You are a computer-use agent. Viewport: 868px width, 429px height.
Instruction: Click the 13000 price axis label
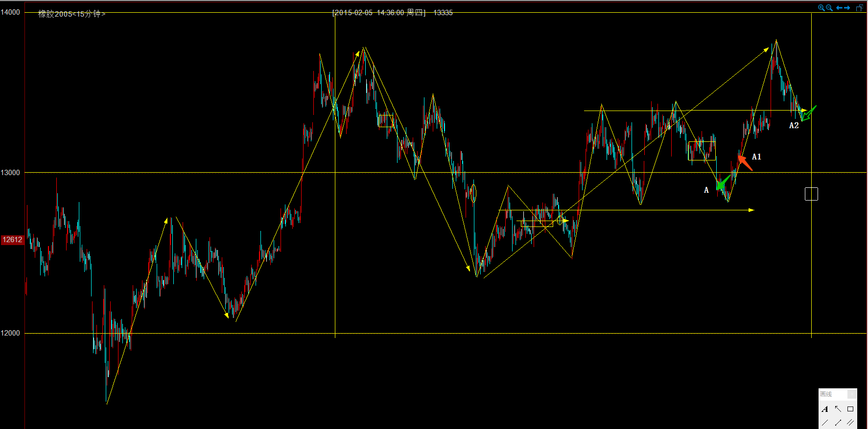[x=11, y=173]
